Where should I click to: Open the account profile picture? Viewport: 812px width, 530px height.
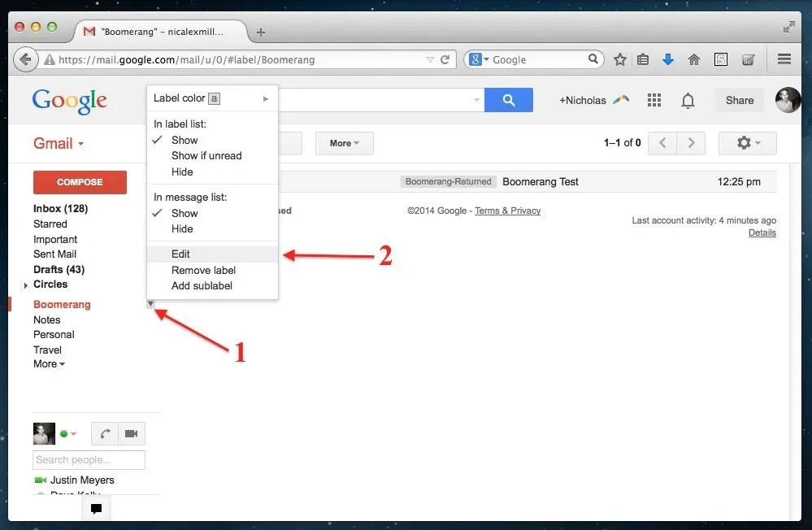tap(788, 100)
